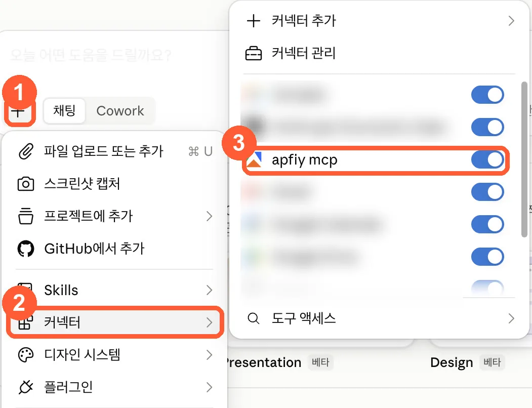Select 파일 업로드 또는 추가 menu item

(115, 151)
